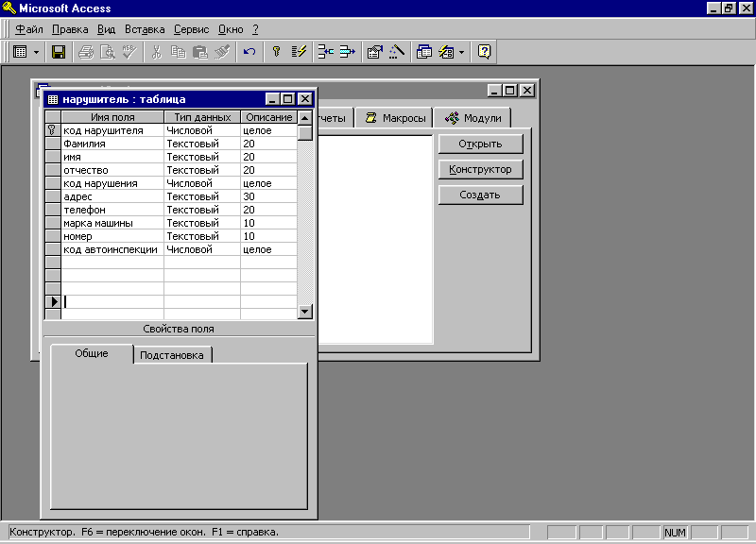This screenshot has width=756, height=544.
Task: Click the View (table) toolbar icon
Action: (x=20, y=52)
